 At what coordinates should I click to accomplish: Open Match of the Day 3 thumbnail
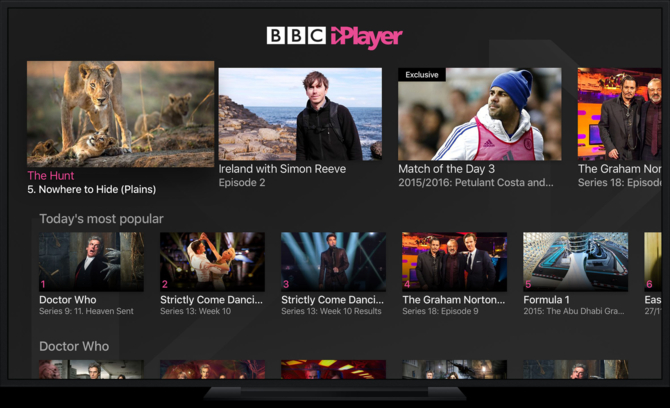click(x=479, y=114)
